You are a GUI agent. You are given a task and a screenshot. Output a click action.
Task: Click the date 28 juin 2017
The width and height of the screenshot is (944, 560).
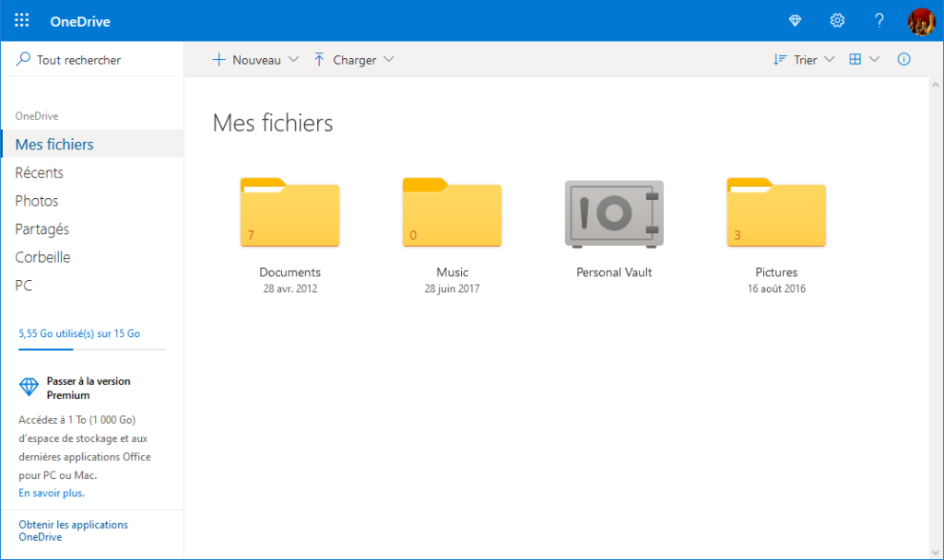(x=452, y=288)
